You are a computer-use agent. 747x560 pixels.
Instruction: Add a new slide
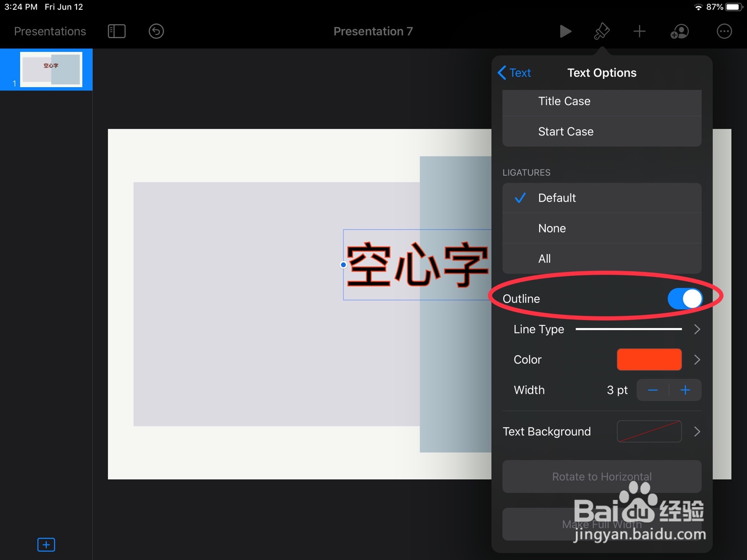click(46, 545)
